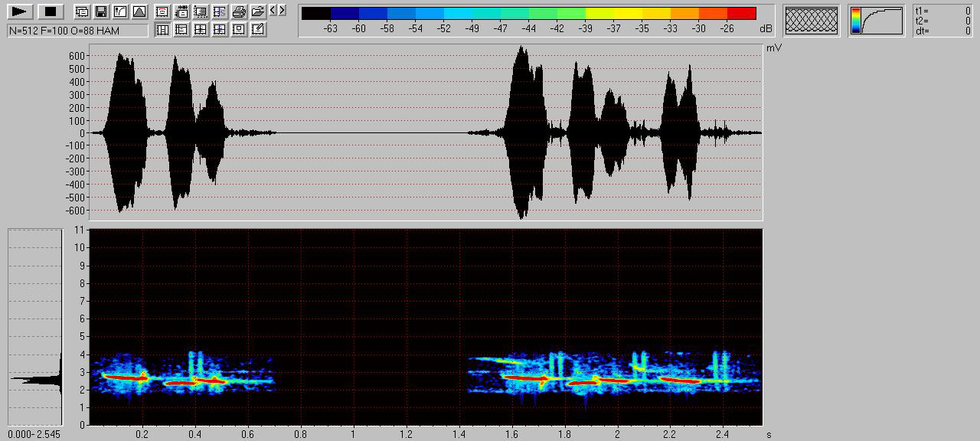The height and width of the screenshot is (441, 980).
Task: Click the right arrow navigation button
Action: [x=283, y=11]
